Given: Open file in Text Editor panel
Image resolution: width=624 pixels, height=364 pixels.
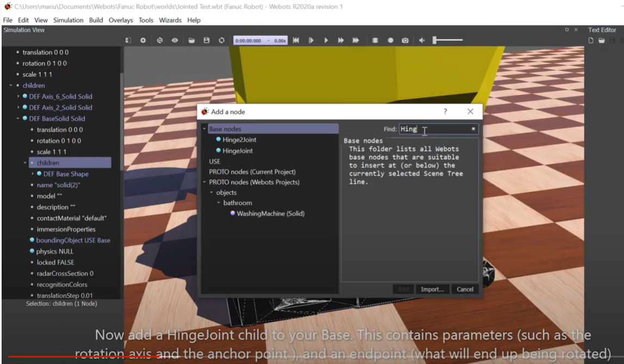Looking at the screenshot, I should pyautogui.click(x=602, y=40).
